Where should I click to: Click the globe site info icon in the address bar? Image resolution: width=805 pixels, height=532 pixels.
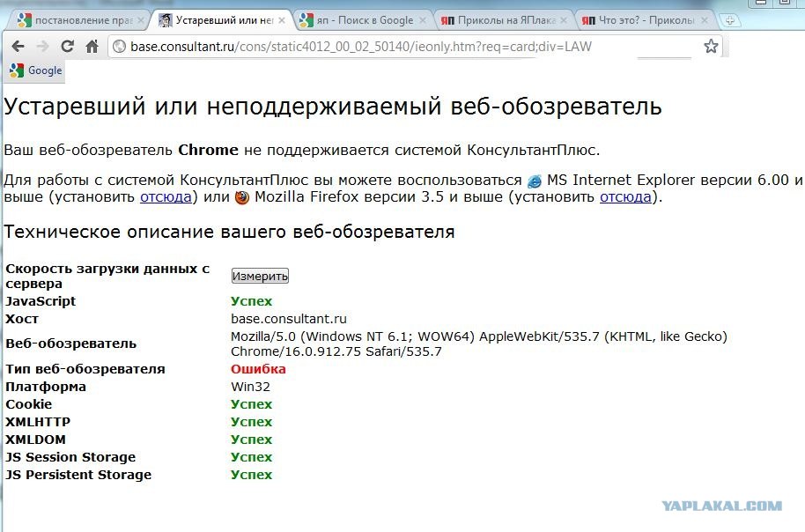[x=119, y=47]
